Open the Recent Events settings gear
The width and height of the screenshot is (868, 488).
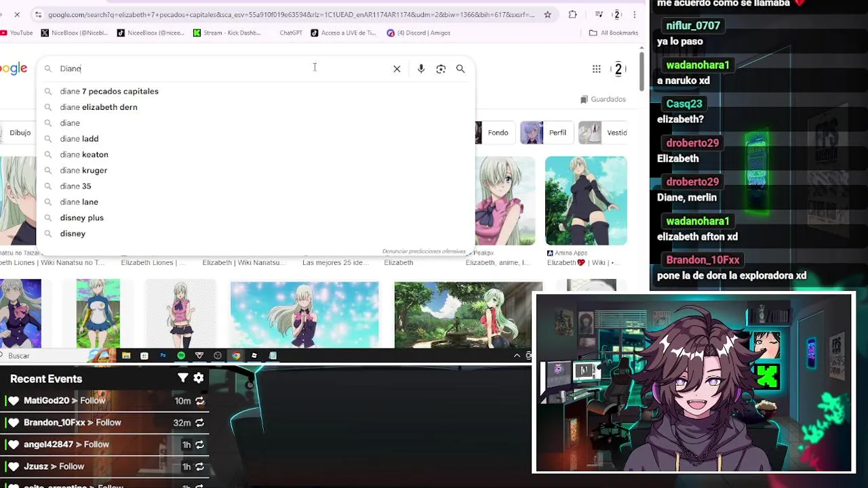click(199, 378)
